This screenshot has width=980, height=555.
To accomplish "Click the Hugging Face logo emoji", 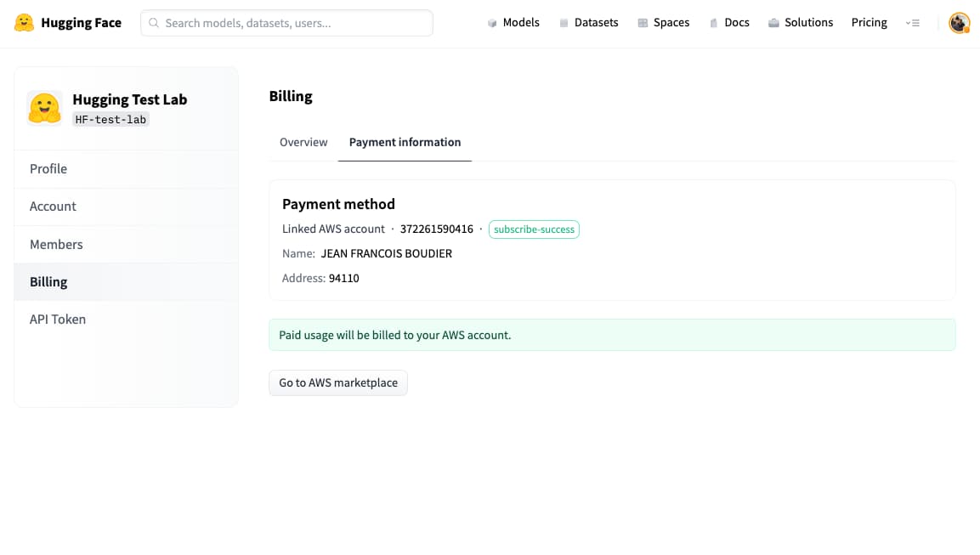I will 25,23.
